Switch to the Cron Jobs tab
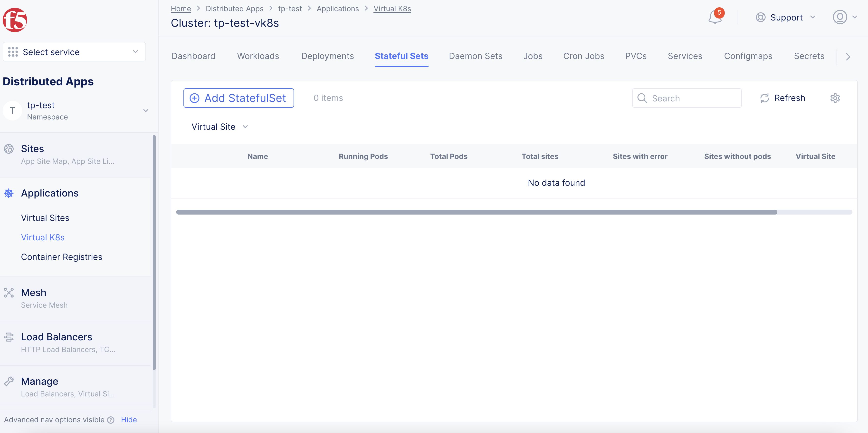Viewport: 868px width, 433px height. (583, 56)
